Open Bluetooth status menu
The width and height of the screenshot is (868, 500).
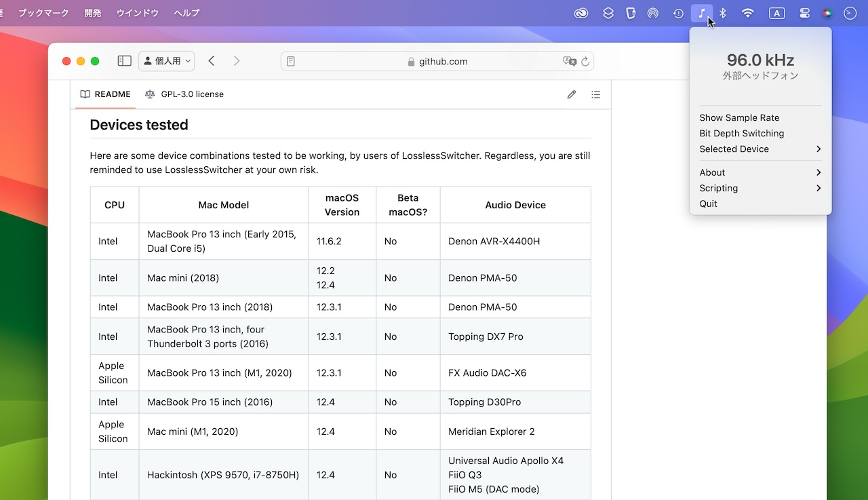[x=723, y=13]
